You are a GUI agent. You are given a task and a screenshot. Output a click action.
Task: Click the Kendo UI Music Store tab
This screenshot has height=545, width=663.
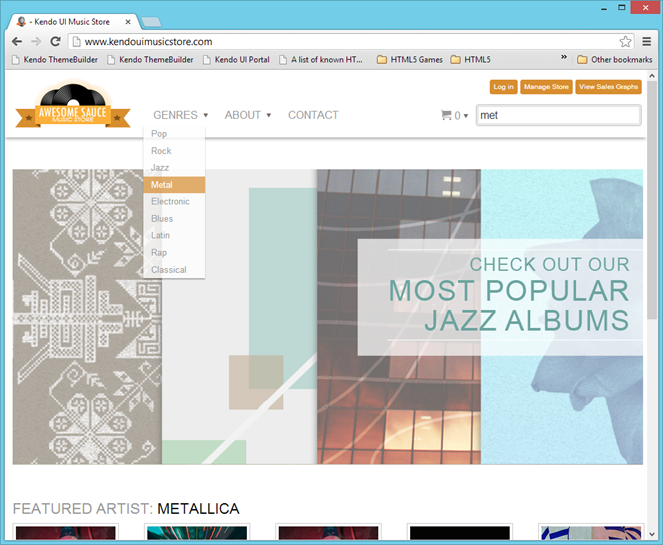click(x=72, y=22)
